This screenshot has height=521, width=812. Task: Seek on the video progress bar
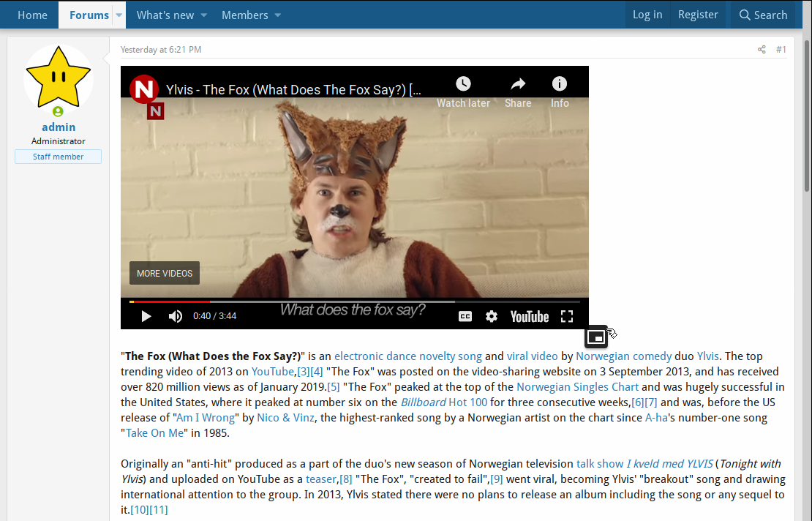pos(355,301)
